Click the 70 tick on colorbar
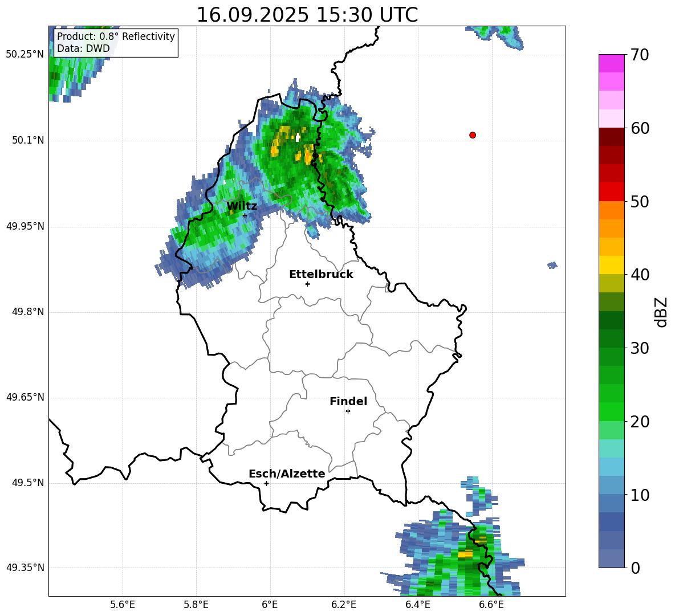Viewport: 675px width, 616px height. coord(640,55)
